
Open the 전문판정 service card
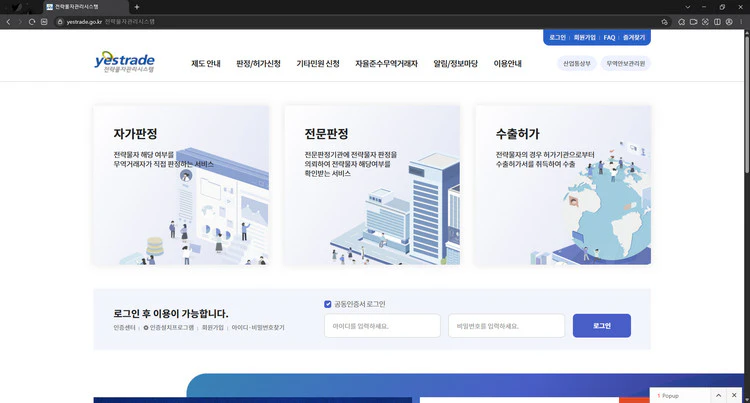(x=372, y=185)
